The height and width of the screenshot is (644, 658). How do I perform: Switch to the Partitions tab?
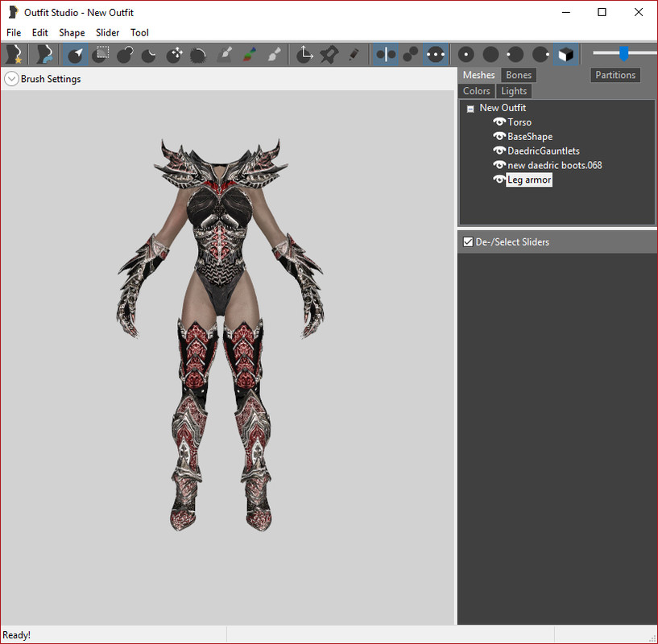coord(615,75)
